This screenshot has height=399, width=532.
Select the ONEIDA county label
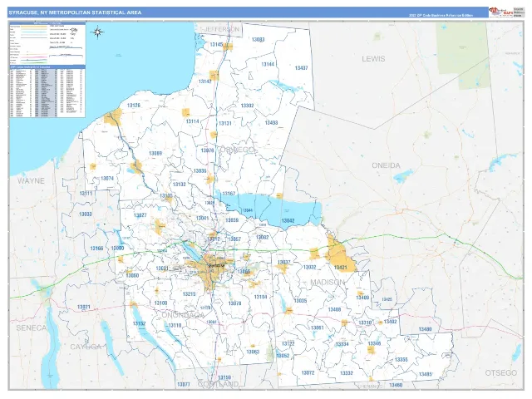point(386,165)
